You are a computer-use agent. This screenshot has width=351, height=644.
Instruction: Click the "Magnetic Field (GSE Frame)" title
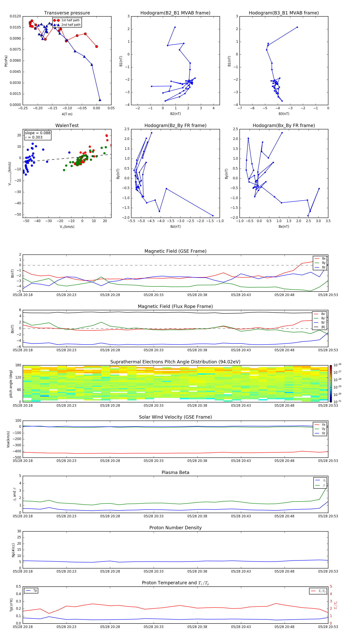coord(175,251)
